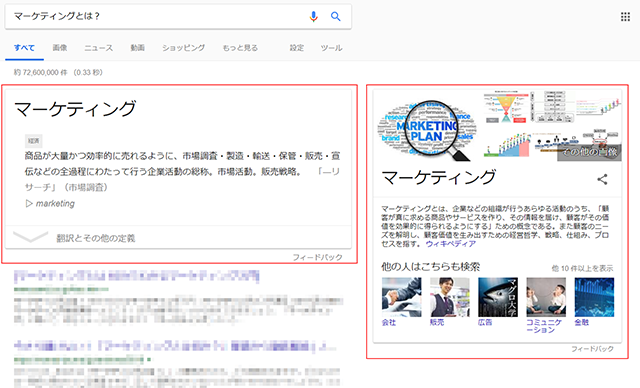
Task: Share the マーケティング knowledge panel
Action: click(602, 179)
